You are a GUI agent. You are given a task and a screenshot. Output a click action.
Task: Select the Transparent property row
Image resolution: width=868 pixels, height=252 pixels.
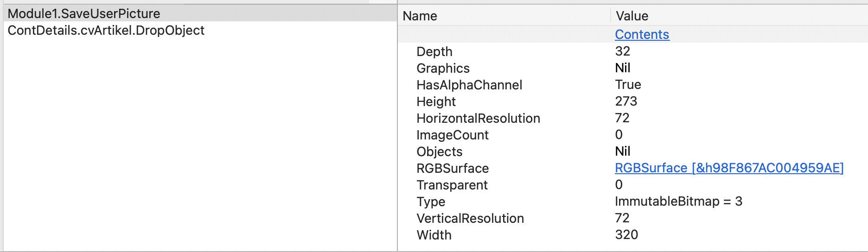coord(452,185)
